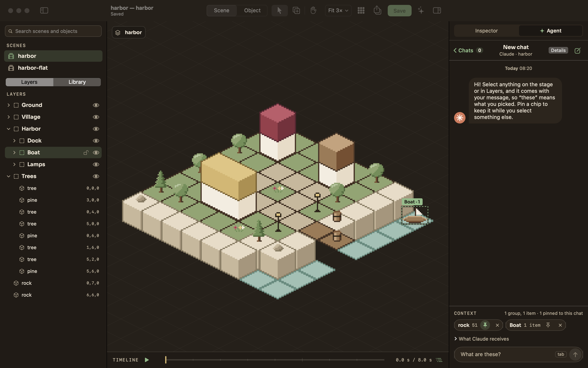Open chat Details button
Screen dimensions: 588x368
click(558, 50)
